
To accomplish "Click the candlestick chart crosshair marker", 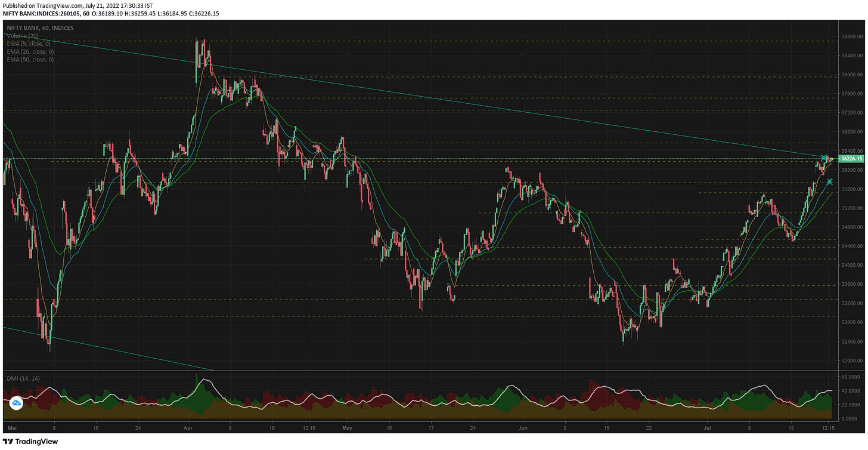I will coord(824,159).
